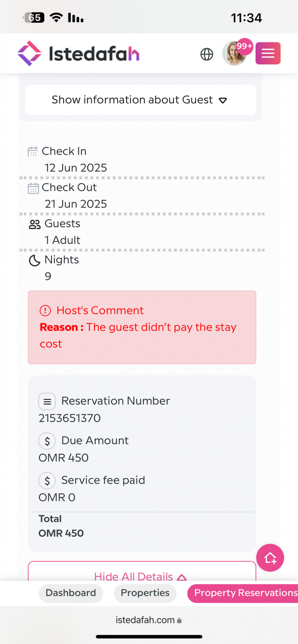Image resolution: width=298 pixels, height=644 pixels.
Task: Open the pink hamburger menu
Action: [268, 54]
